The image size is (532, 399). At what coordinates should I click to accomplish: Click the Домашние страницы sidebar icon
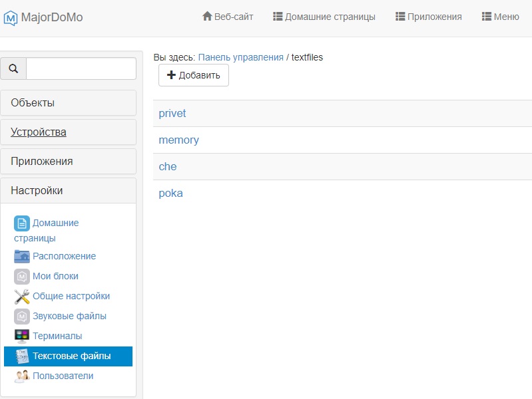[22, 223]
